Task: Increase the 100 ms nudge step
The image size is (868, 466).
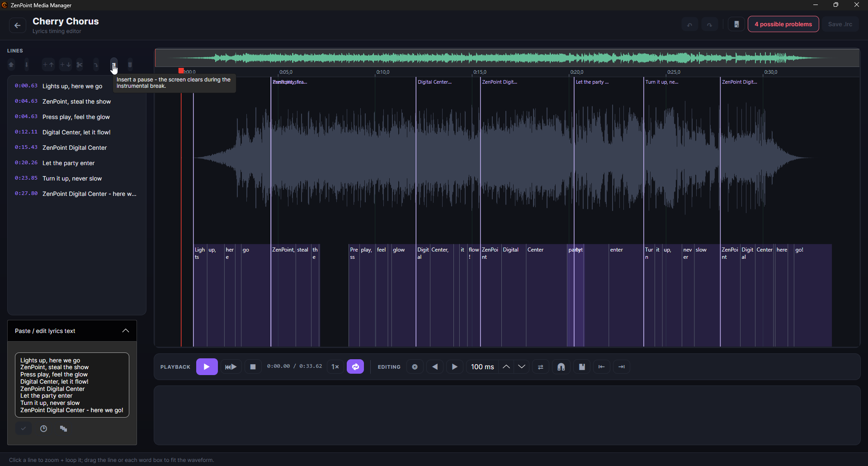Action: pyautogui.click(x=506, y=367)
